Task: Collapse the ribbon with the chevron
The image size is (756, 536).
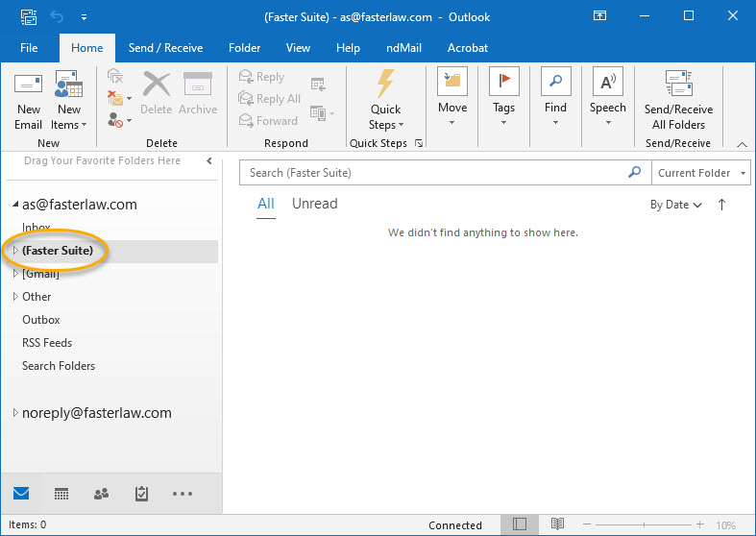Action: pos(742,144)
